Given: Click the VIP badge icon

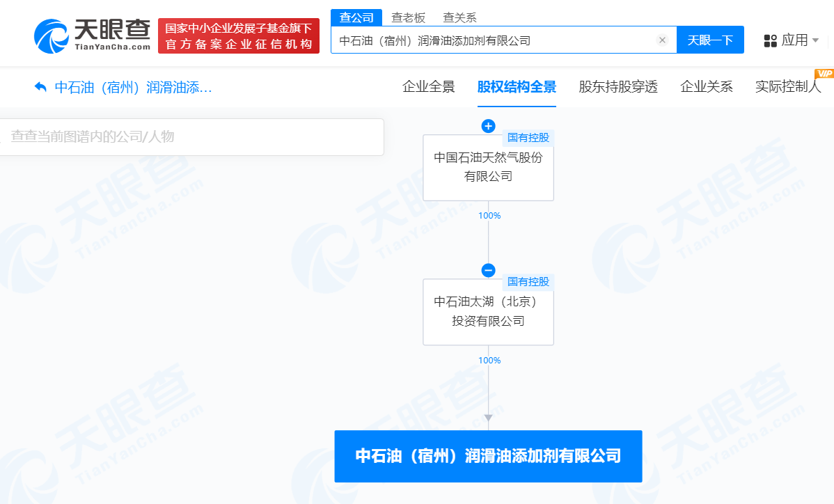Looking at the screenshot, I should (824, 73).
